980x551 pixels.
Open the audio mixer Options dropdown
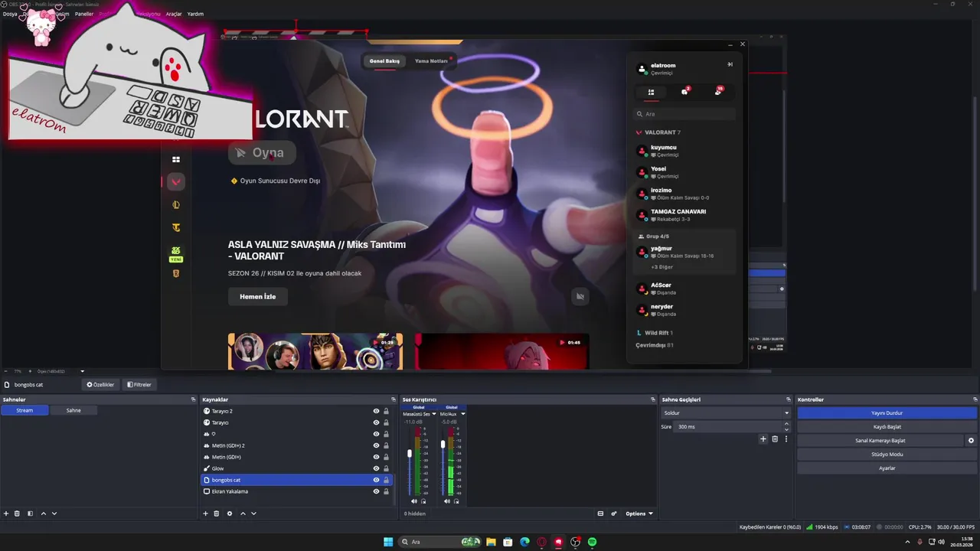(x=639, y=514)
